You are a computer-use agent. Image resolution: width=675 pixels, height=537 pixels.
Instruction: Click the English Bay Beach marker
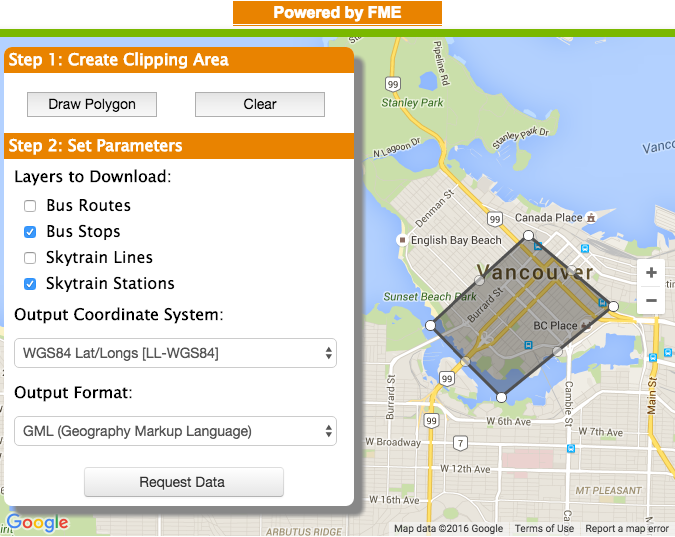402,240
